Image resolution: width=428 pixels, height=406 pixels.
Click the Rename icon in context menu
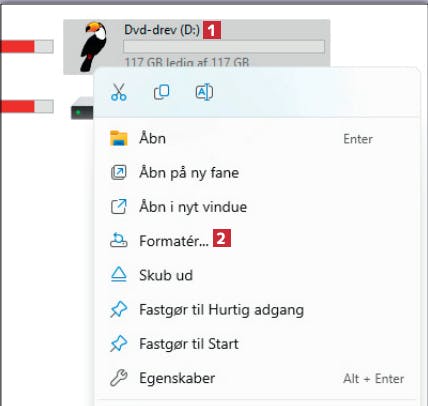204,92
